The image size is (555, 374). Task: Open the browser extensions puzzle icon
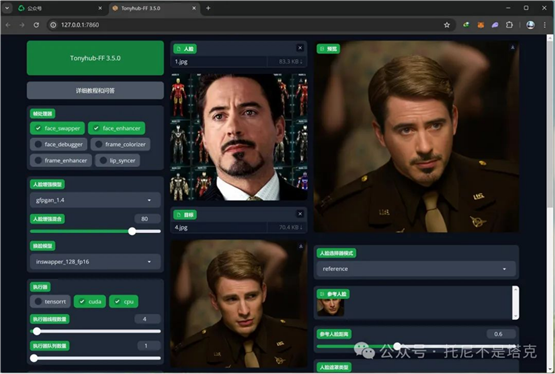pos(509,25)
